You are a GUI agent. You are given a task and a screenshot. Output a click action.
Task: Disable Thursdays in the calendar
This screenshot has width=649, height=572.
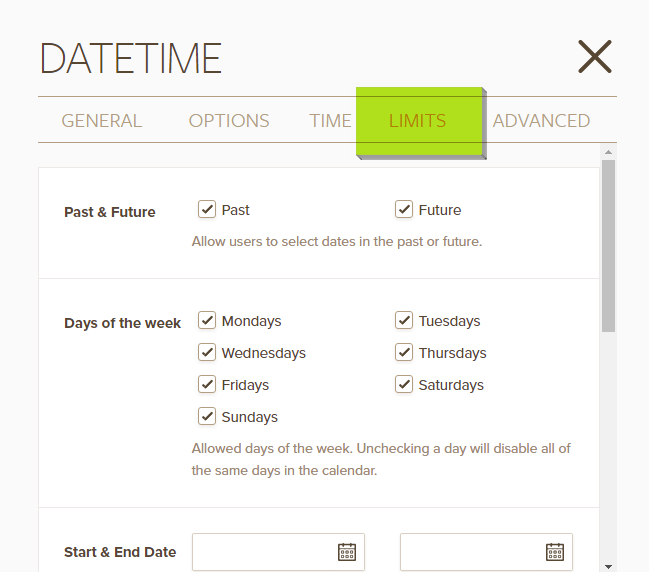404,353
